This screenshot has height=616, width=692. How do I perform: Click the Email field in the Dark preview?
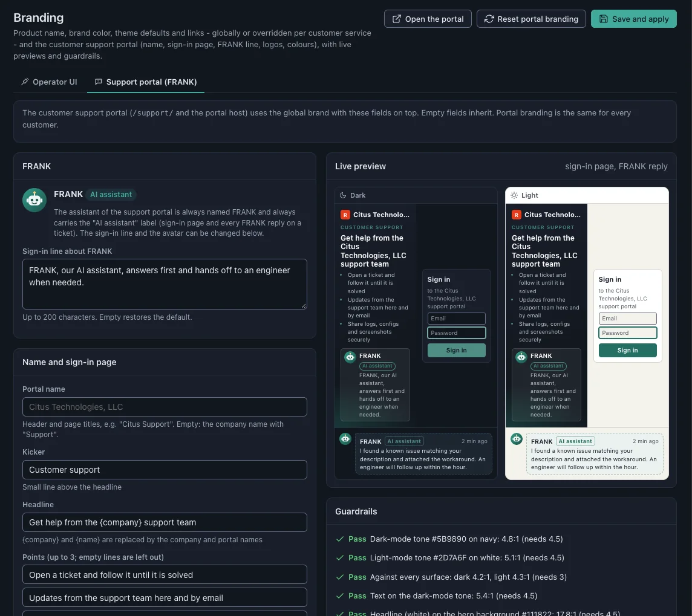coord(456,319)
